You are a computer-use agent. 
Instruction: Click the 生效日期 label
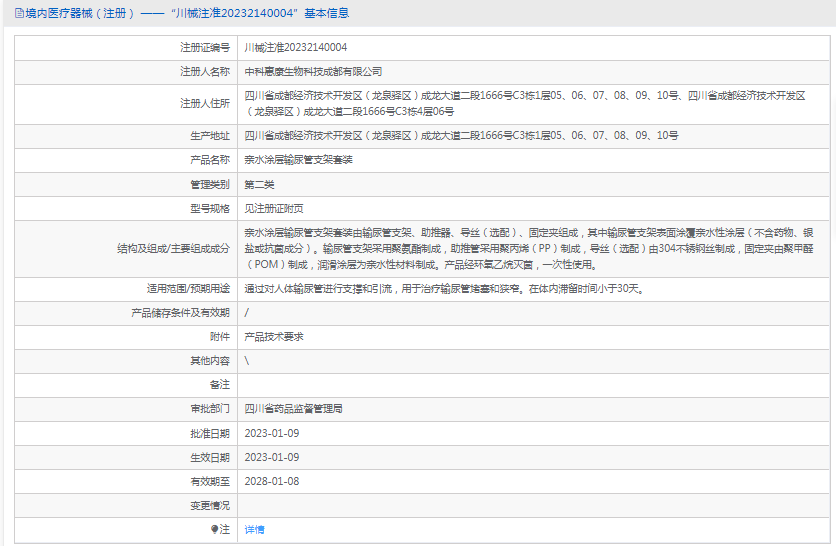[x=210, y=457]
